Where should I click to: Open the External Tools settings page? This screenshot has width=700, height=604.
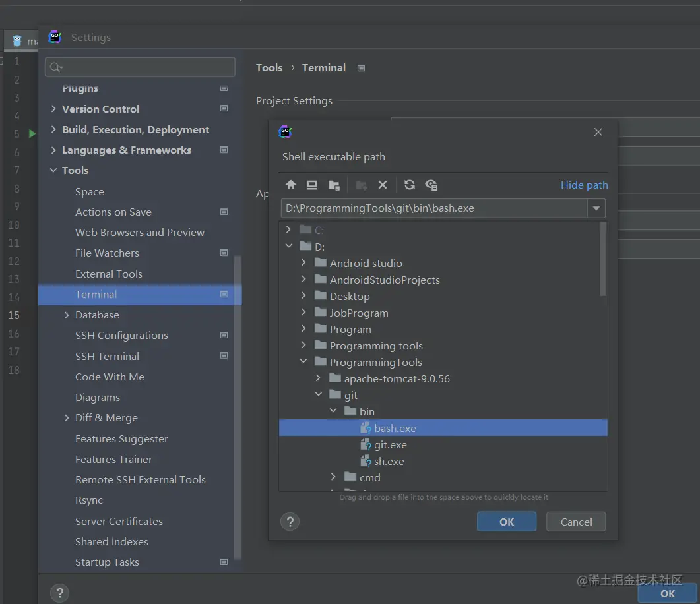point(109,274)
